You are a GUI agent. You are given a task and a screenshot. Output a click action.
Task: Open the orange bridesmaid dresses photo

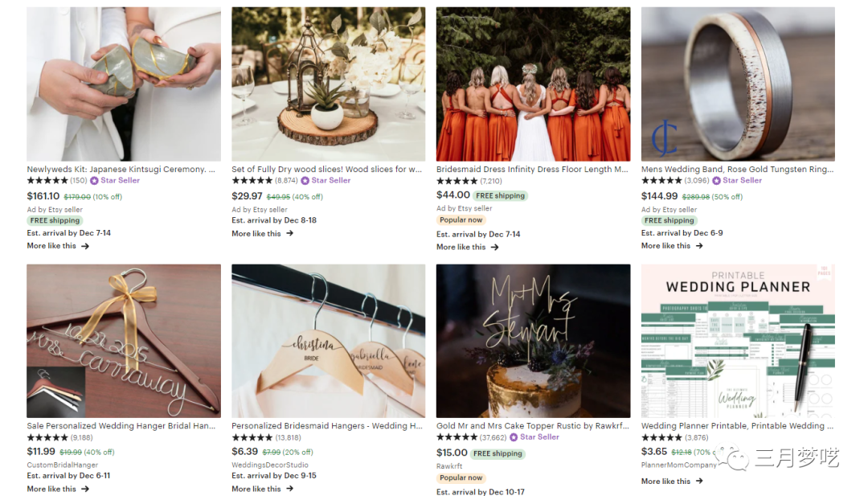coord(533,84)
